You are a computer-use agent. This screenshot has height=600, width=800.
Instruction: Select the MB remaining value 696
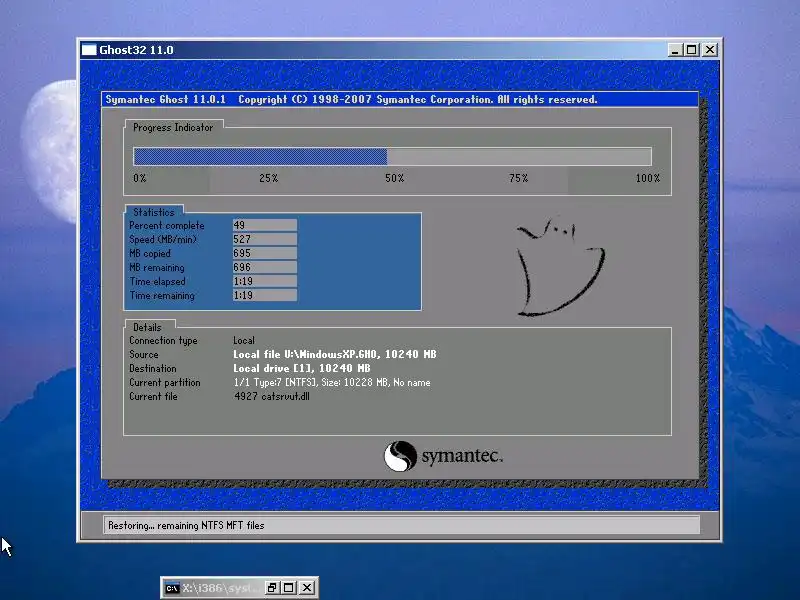click(x=265, y=267)
